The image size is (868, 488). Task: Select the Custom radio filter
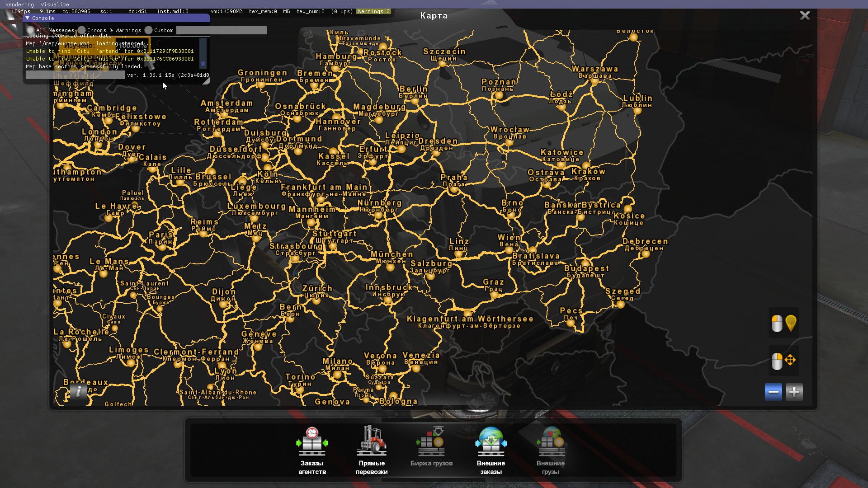(148, 30)
